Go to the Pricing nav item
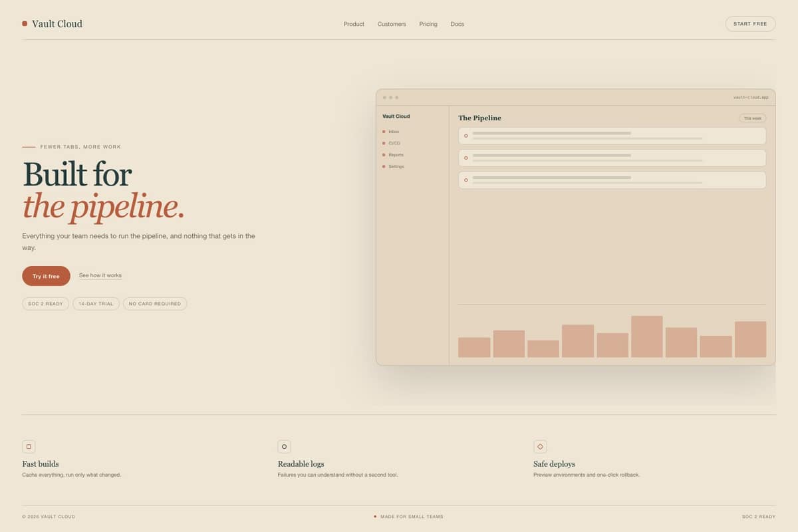The width and height of the screenshot is (798, 532). click(x=428, y=24)
